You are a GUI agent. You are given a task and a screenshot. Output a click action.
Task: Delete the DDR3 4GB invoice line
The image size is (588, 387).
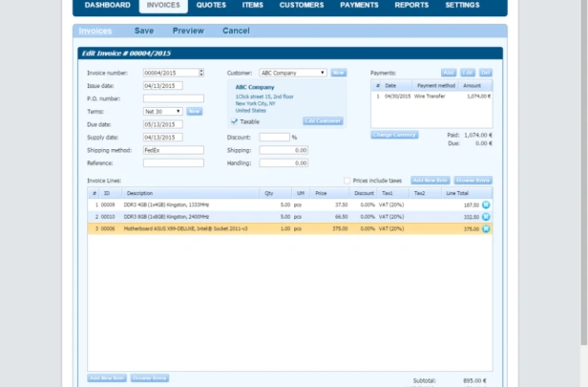(486, 204)
